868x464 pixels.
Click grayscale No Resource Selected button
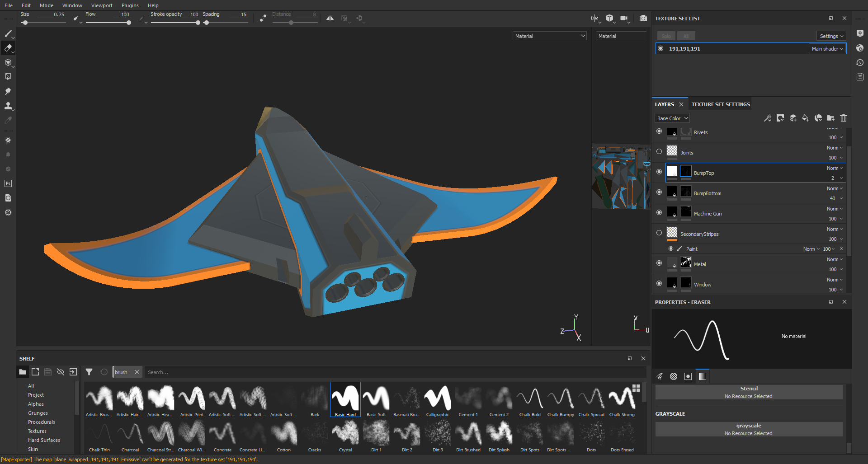coord(749,429)
